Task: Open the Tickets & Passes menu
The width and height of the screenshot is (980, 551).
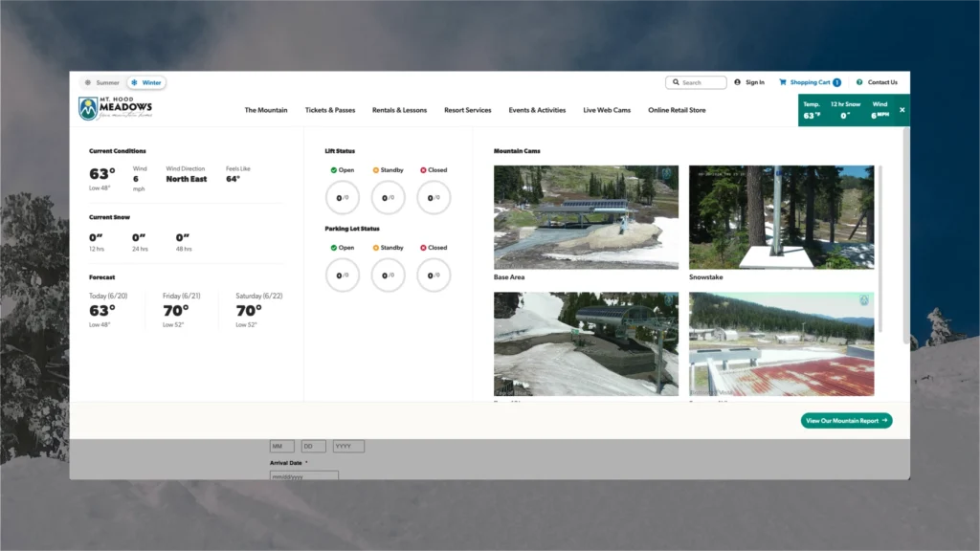Action: tap(329, 110)
